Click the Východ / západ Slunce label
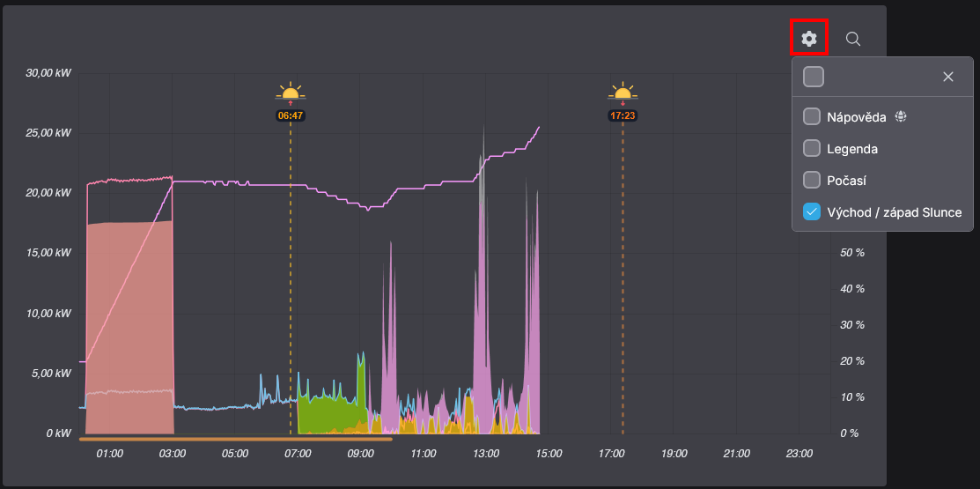The width and height of the screenshot is (980, 489). 894,212
